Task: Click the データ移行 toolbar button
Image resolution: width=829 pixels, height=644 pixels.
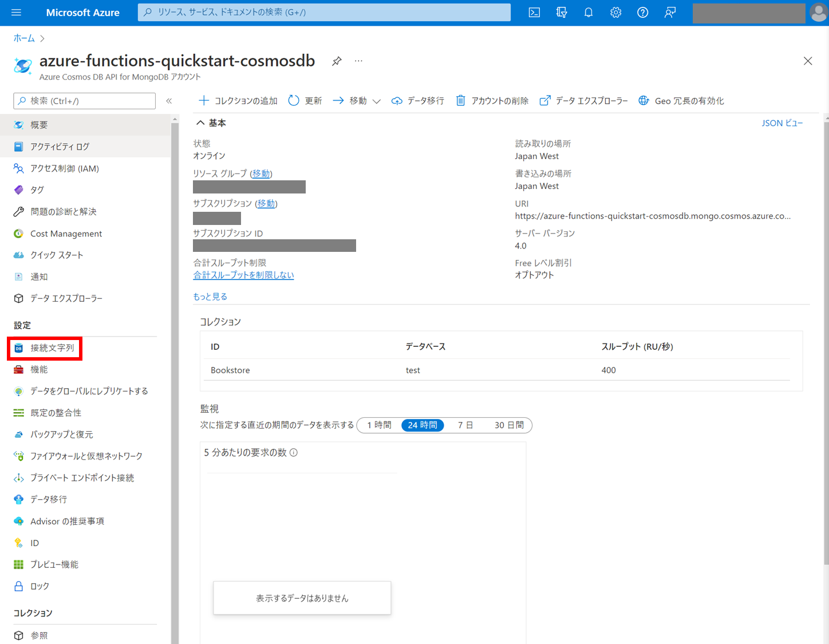Action: 418,101
